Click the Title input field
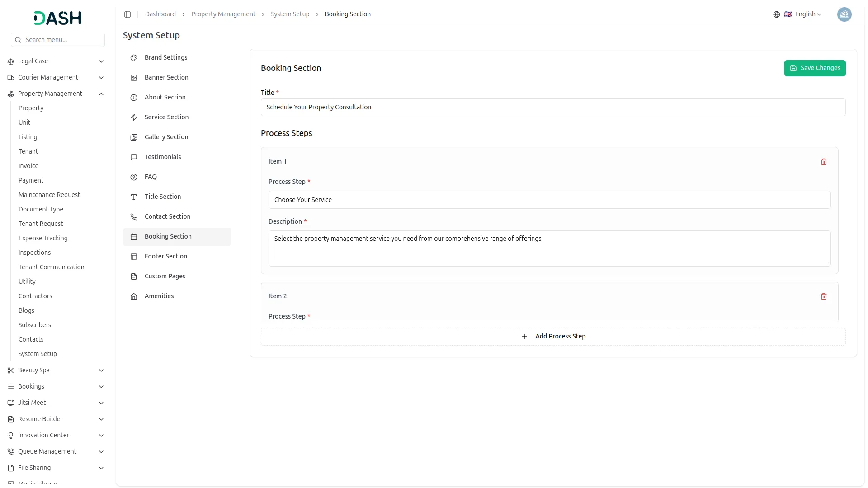 [x=552, y=108]
